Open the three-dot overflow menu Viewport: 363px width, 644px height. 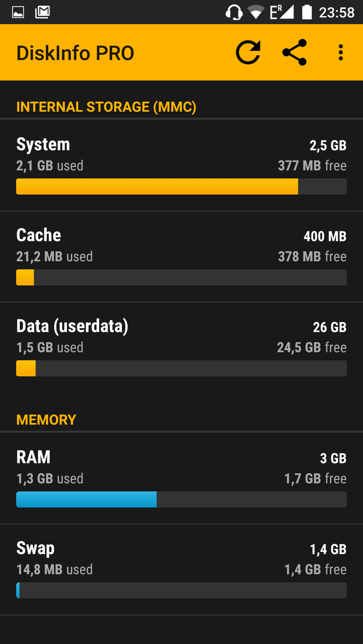[340, 52]
